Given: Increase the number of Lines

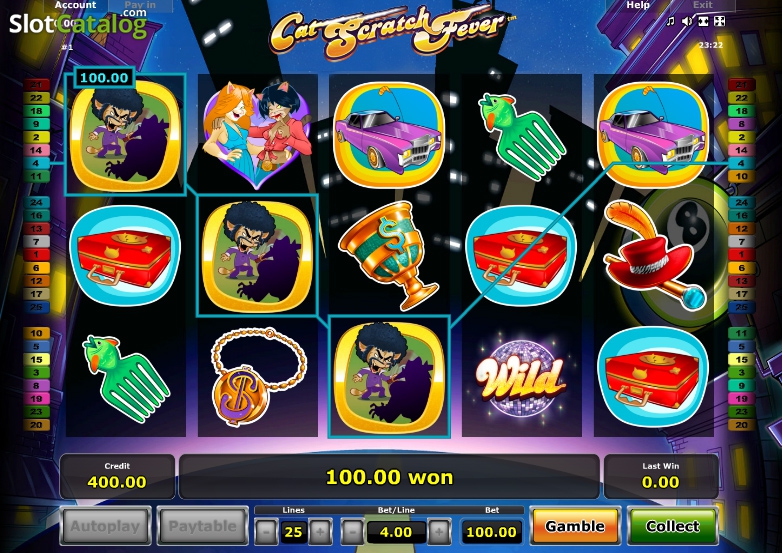Looking at the screenshot, I should tap(320, 532).
